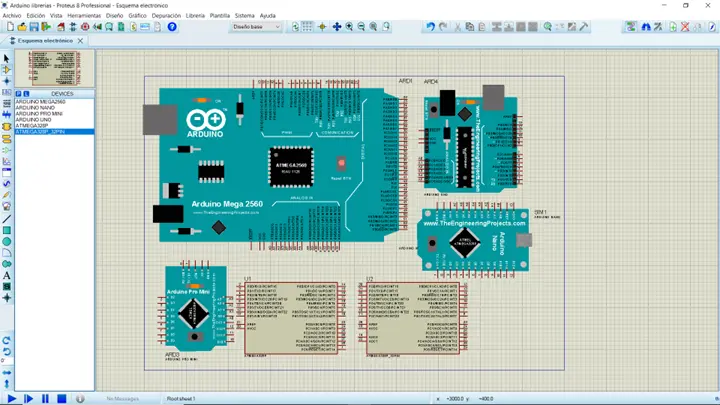
Task: Open the Depuración menu
Action: [x=167, y=16]
